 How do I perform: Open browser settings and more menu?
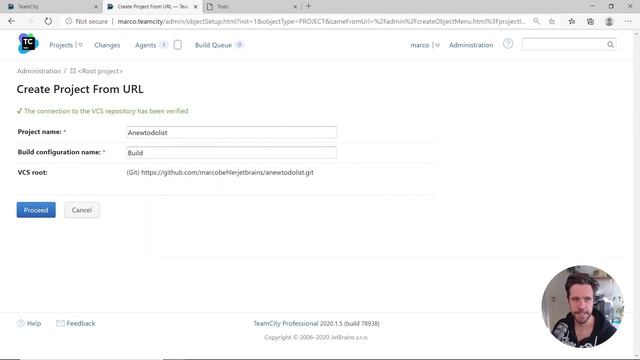point(628,21)
